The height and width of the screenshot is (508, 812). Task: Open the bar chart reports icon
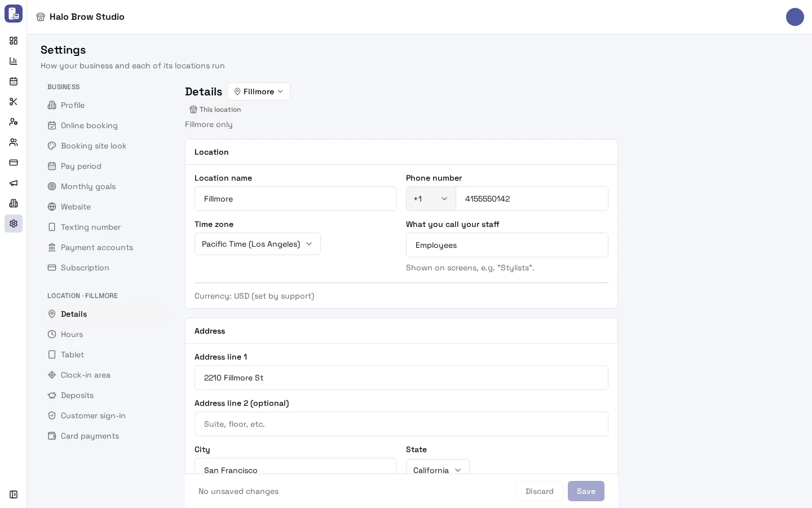(x=14, y=61)
